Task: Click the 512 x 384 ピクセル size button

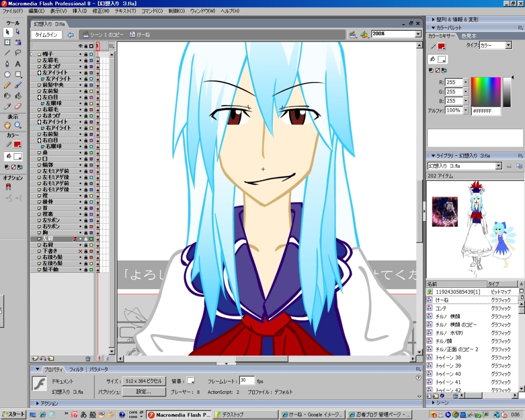Action: pyautogui.click(x=144, y=381)
